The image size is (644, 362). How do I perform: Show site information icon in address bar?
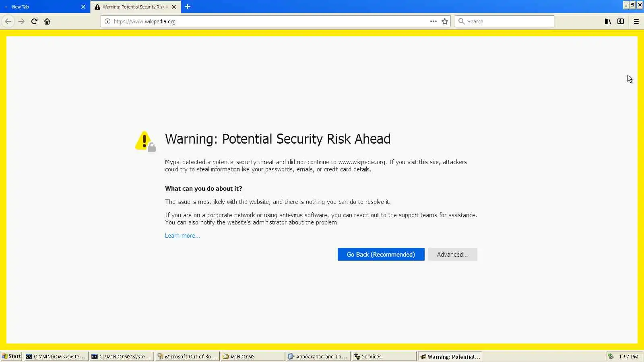pos(107,21)
